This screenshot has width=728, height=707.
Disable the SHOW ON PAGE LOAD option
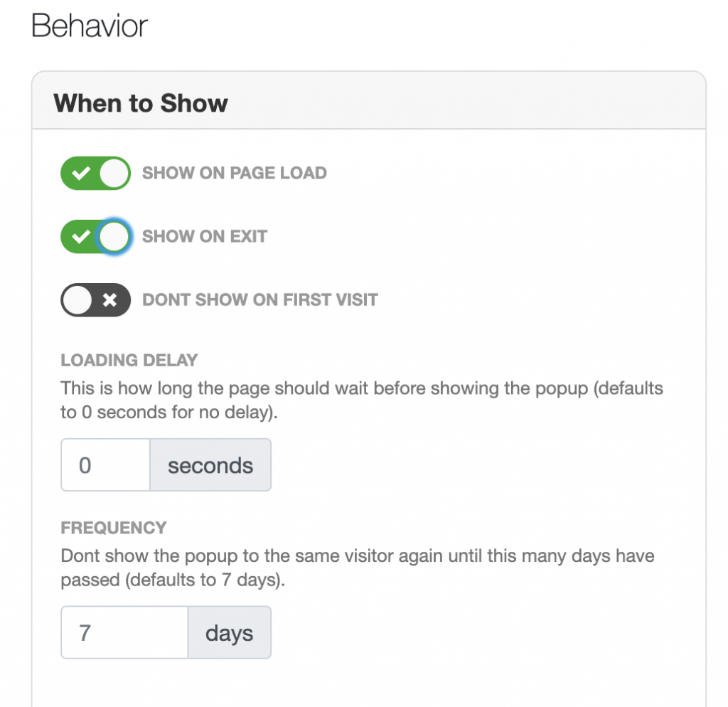point(95,173)
